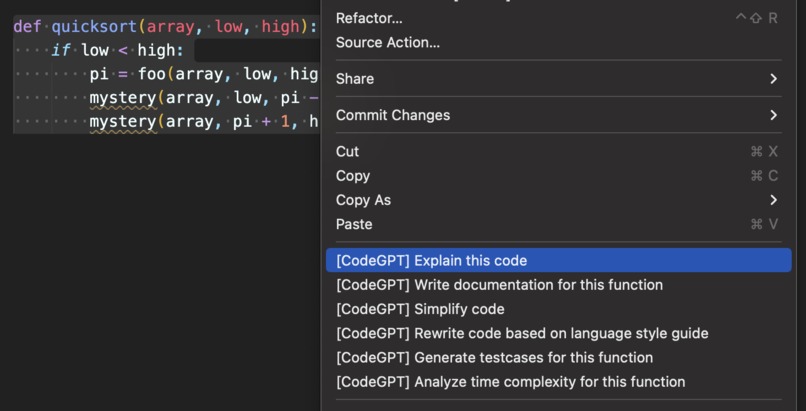806x411 pixels.
Task: Click the foo( call in the code
Action: (x=156, y=74)
